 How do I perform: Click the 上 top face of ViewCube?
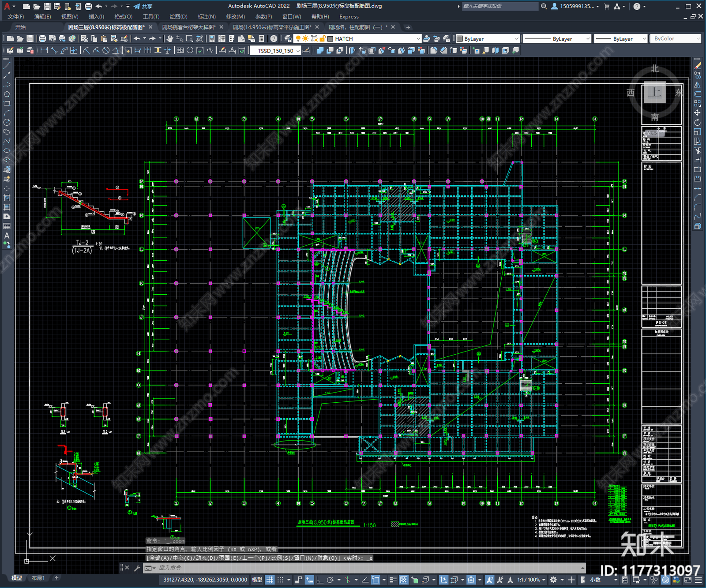pos(655,93)
